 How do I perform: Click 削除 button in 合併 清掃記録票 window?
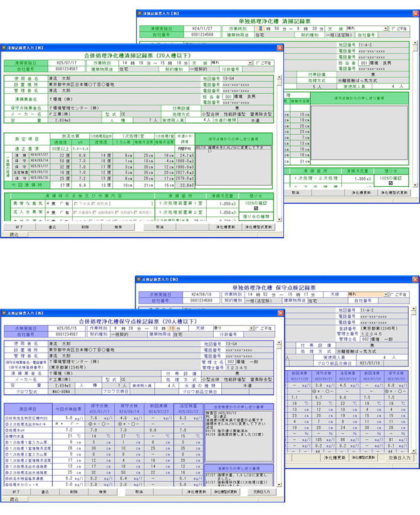85,227
